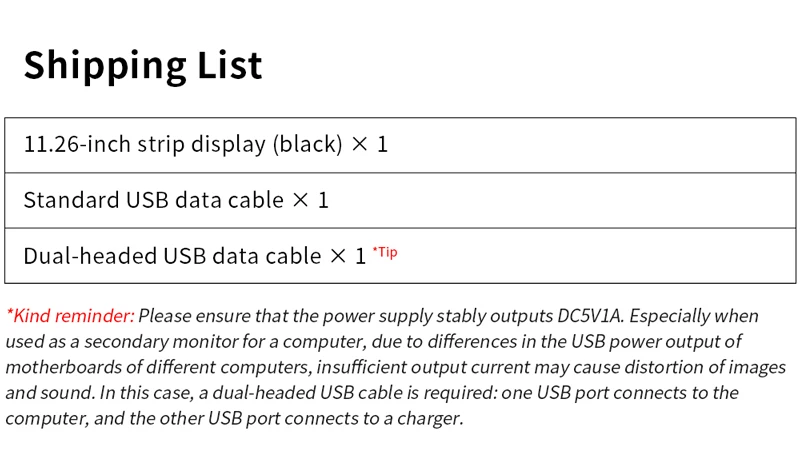Image resolution: width=800 pixels, height=465 pixels.
Task: Click the word "charger" ending the paragraph
Action: (431, 419)
